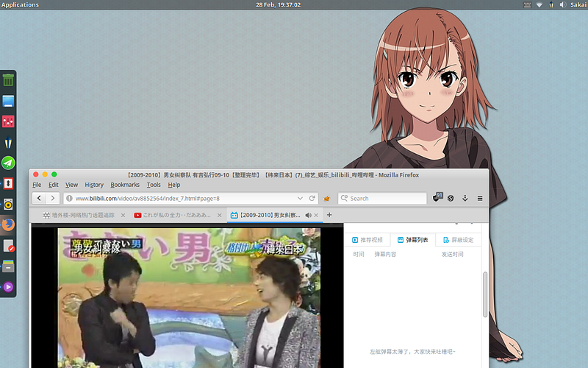The height and width of the screenshot is (368, 588).
Task: Open the History menu
Action: click(x=94, y=185)
